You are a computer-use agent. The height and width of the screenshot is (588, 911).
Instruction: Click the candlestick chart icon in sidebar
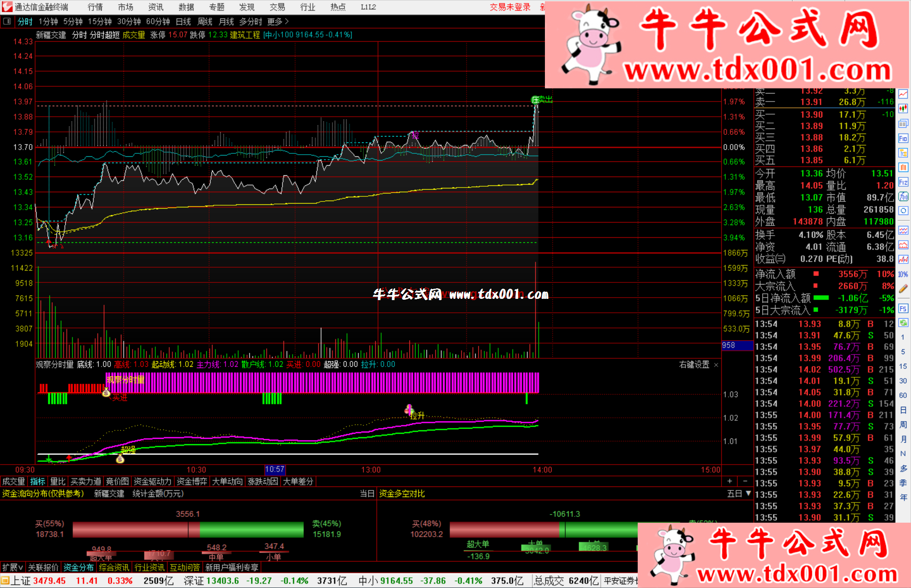(903, 109)
